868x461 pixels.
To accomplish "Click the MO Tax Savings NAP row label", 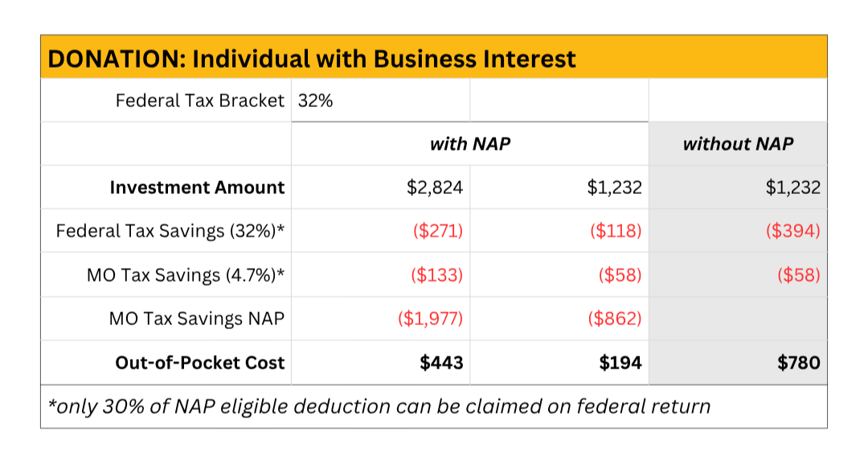I will tap(197, 319).
